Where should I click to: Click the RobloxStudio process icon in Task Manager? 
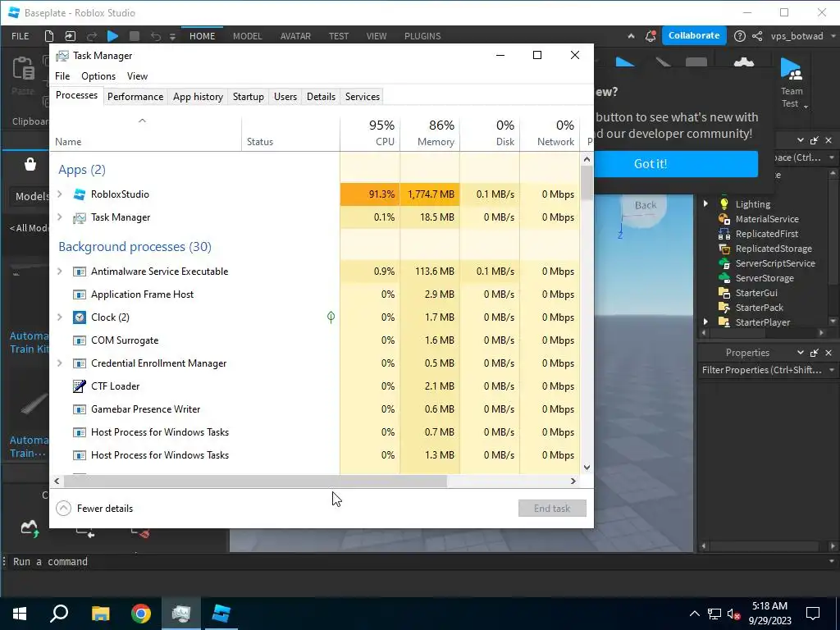tap(80, 194)
